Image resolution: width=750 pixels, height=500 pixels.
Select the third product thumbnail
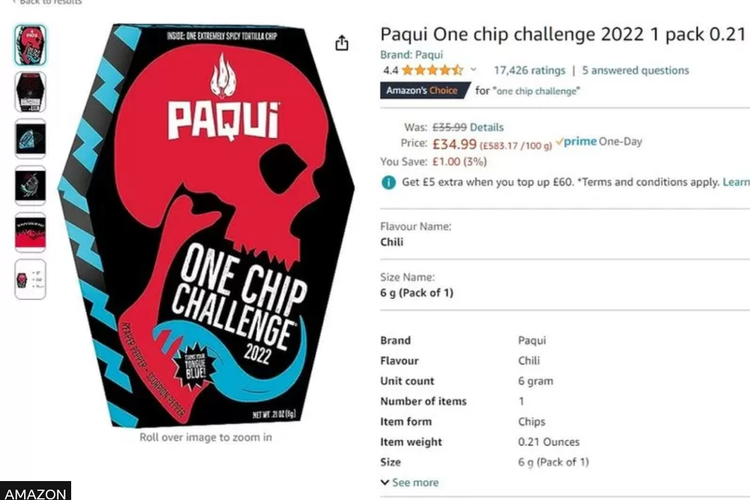pos(30,139)
